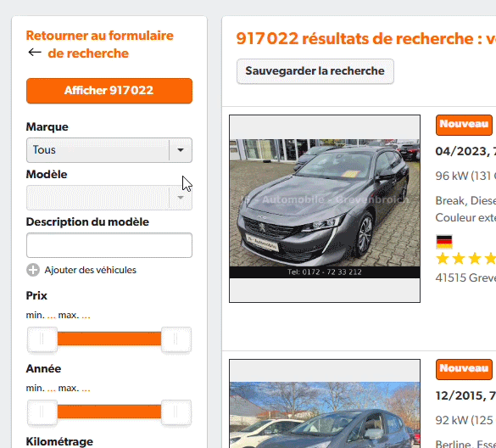Image resolution: width=496 pixels, height=448 pixels.
Task: Click Sauvegarder la recherche button
Action: 315,71
